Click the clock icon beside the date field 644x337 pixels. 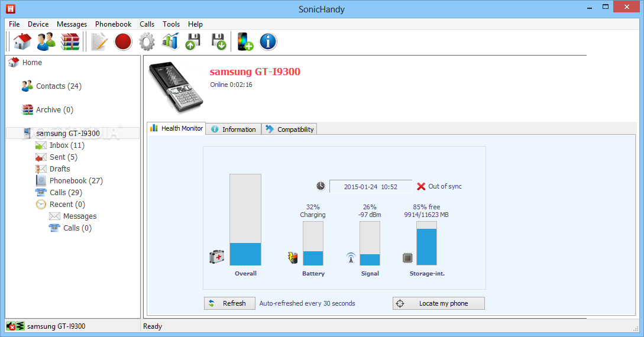(x=321, y=186)
